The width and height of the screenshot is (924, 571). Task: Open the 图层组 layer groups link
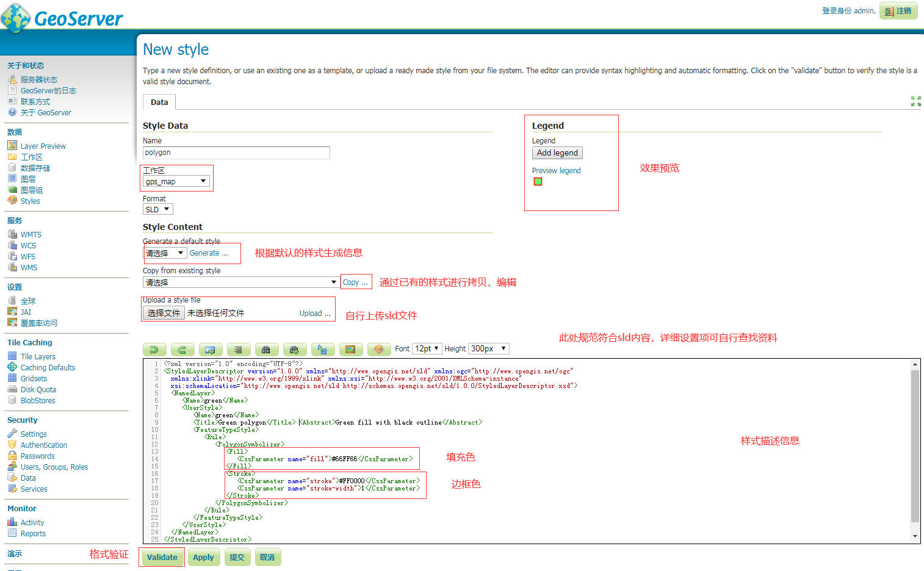click(32, 190)
